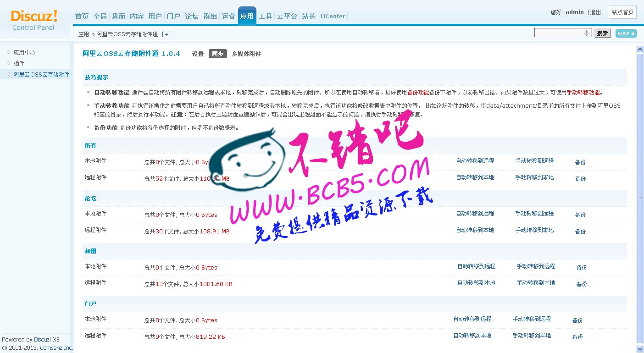Go to 站点首页 button
The height and width of the screenshot is (353, 644).
tap(622, 12)
